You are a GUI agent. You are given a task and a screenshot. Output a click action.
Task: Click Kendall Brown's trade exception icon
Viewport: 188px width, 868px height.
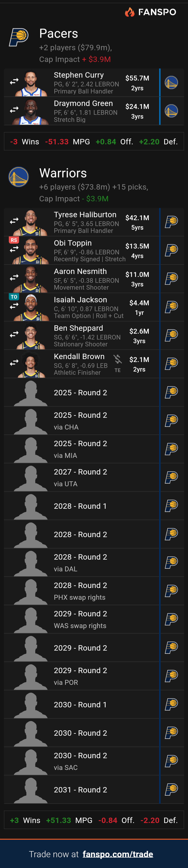(x=117, y=360)
